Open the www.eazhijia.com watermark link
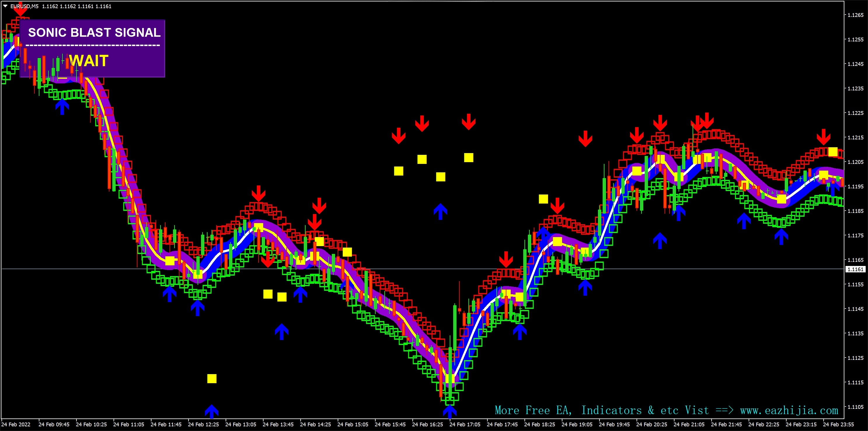This screenshot has width=868, height=431. click(789, 411)
